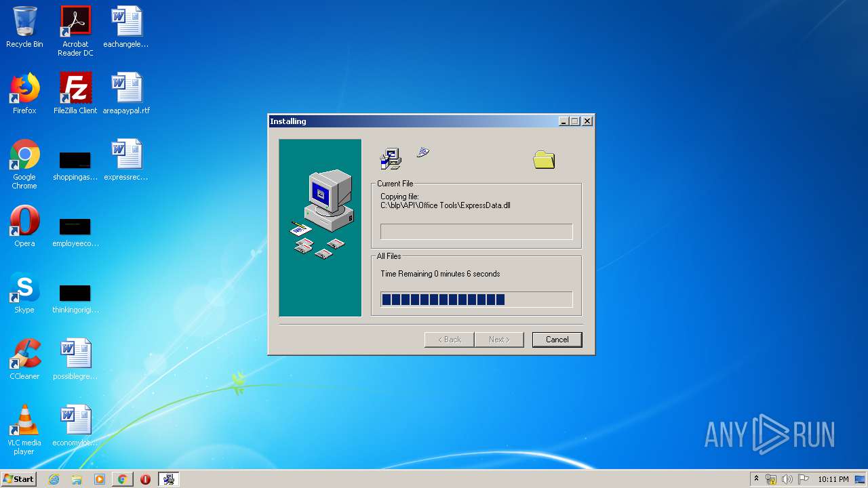
Task: Click the All Files progress bar
Action: pyautogui.click(x=477, y=300)
